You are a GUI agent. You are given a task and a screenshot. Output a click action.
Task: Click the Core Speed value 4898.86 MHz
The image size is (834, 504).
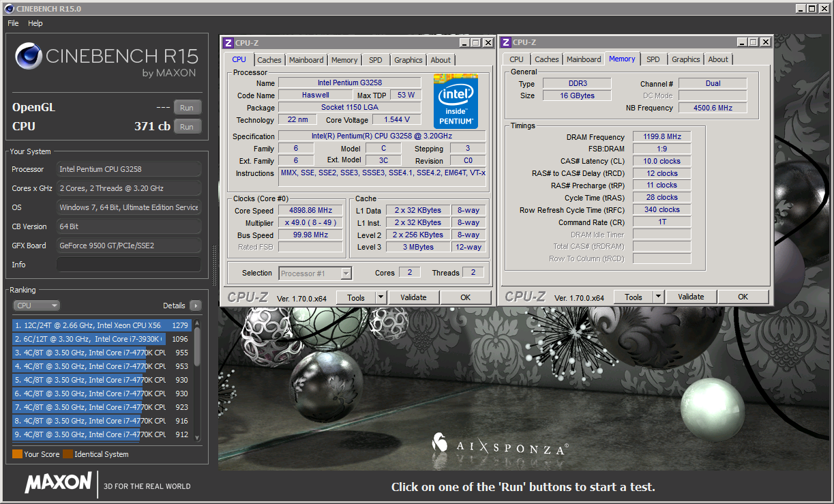click(x=310, y=211)
